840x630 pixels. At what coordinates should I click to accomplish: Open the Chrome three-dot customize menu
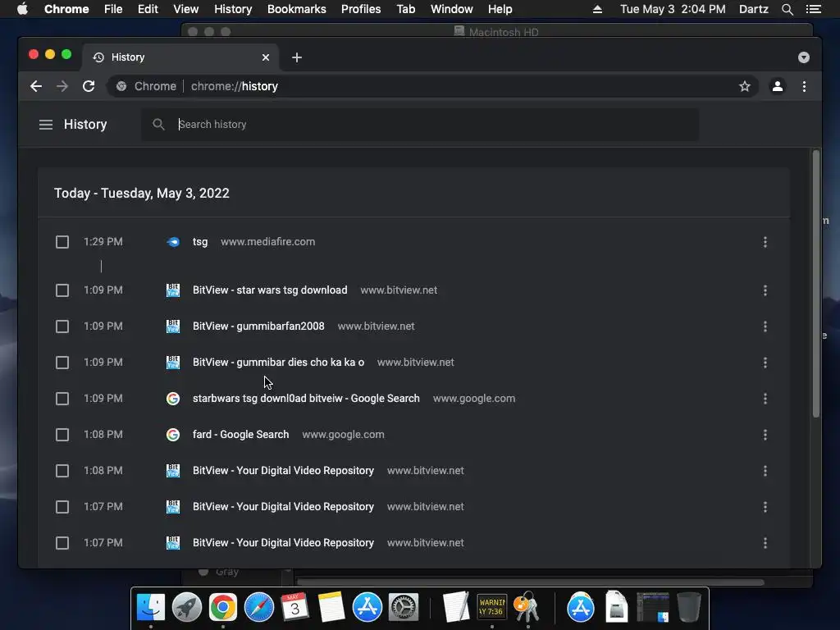(804, 86)
